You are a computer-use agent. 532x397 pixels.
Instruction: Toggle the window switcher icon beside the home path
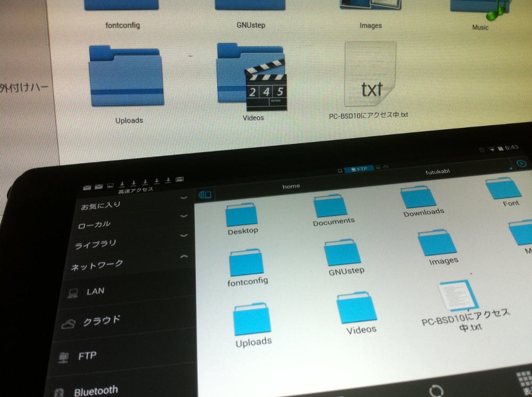(205, 195)
